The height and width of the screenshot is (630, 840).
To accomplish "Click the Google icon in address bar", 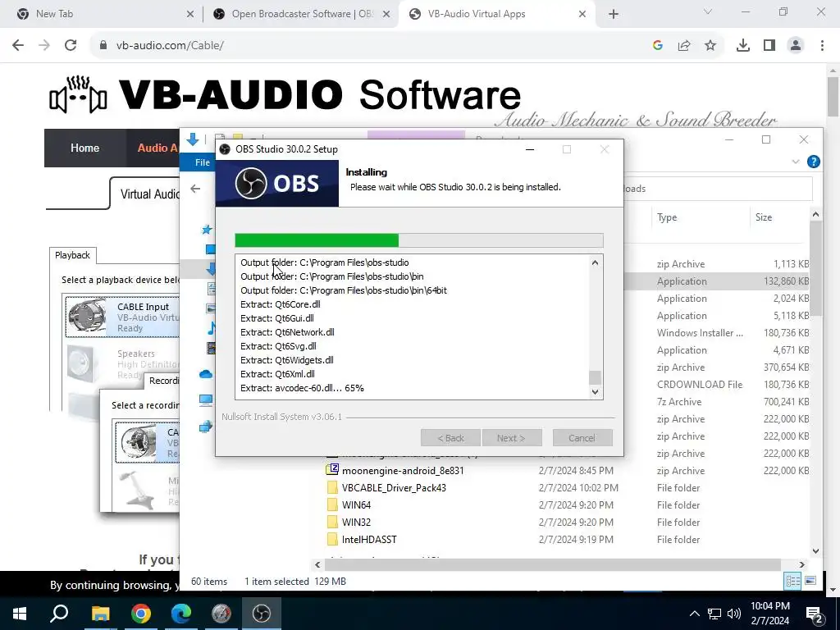I will tap(658, 46).
